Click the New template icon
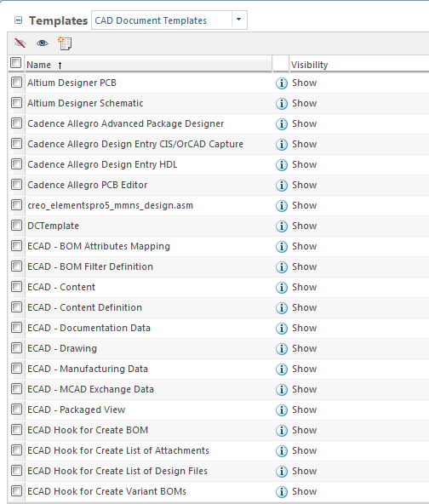This screenshot has width=429, height=504. 65,43
